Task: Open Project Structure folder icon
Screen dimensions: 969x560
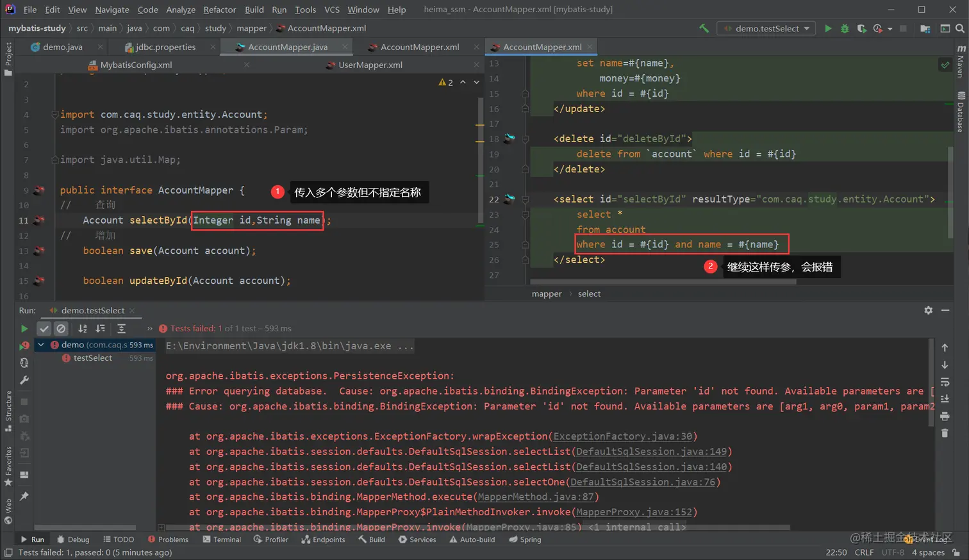Action: pos(925,28)
